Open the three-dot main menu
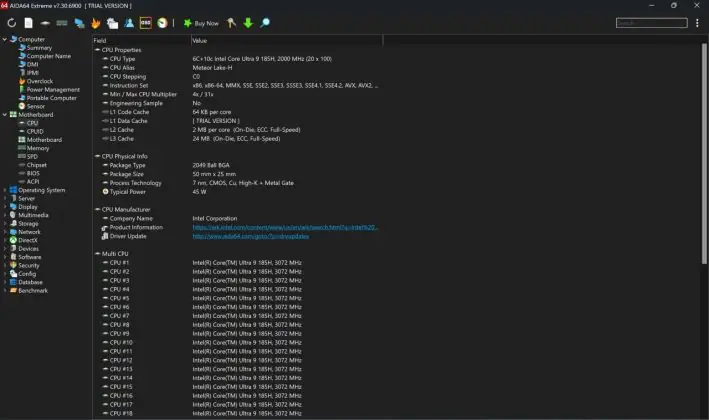This screenshot has height=420, width=709. (x=697, y=23)
